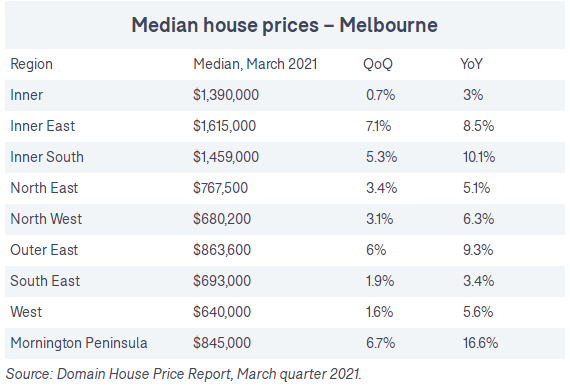Viewport: 570px width, 387px height.
Task: Click the Outer East median price $863,600
Action: click(x=222, y=250)
